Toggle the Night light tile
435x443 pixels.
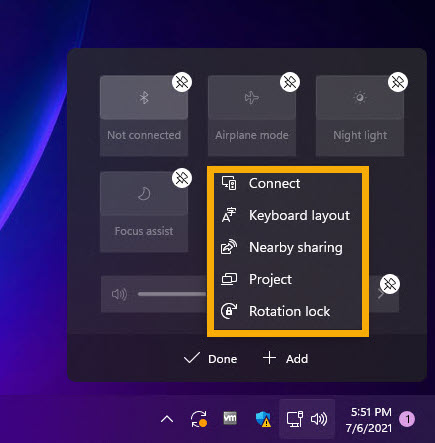click(x=360, y=98)
